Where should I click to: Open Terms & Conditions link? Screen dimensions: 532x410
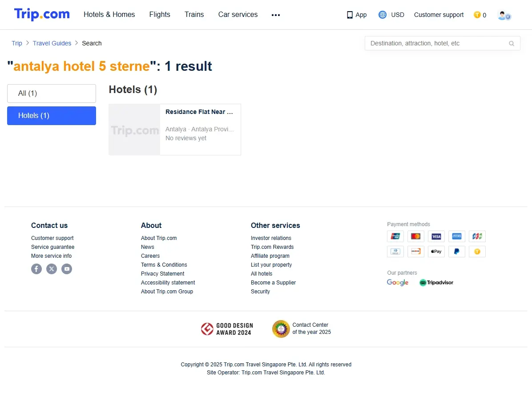coord(164,264)
